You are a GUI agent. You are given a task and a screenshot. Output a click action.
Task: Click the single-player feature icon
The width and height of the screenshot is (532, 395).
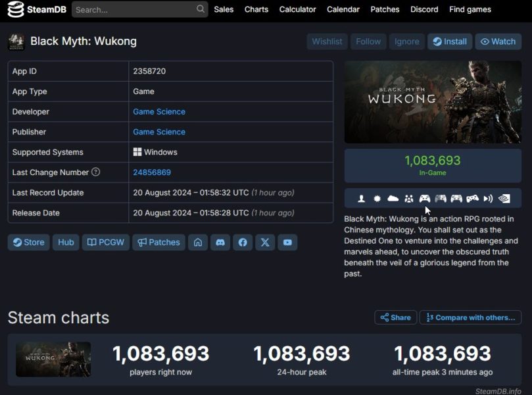(361, 199)
